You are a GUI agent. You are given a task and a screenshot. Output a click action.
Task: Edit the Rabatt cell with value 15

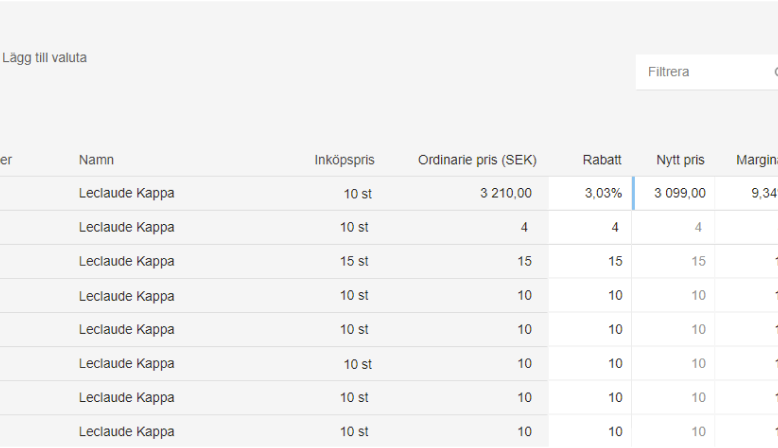[x=591, y=262]
